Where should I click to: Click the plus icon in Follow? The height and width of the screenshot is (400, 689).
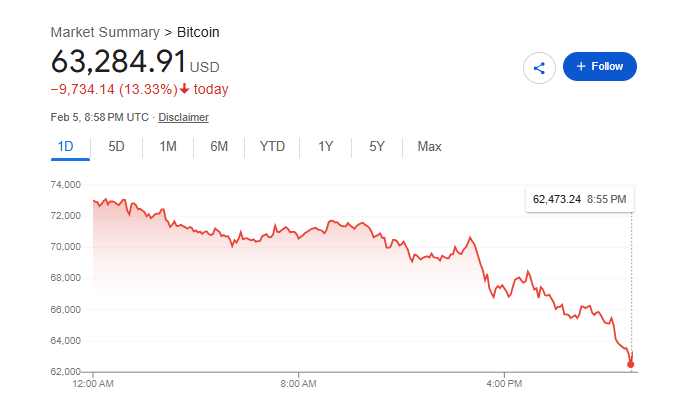tap(581, 66)
